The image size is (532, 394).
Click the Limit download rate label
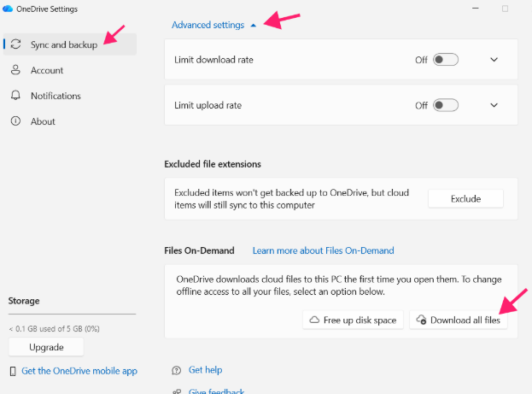[x=213, y=60]
